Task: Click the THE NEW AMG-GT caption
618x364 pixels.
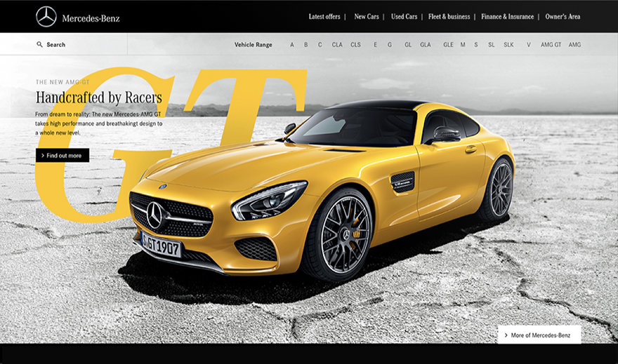Action: (x=63, y=82)
